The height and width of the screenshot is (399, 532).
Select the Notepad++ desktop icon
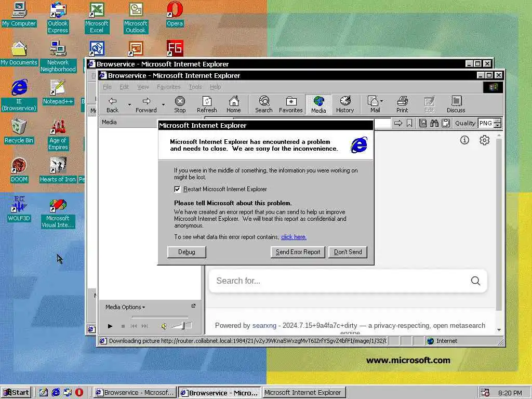point(58,92)
